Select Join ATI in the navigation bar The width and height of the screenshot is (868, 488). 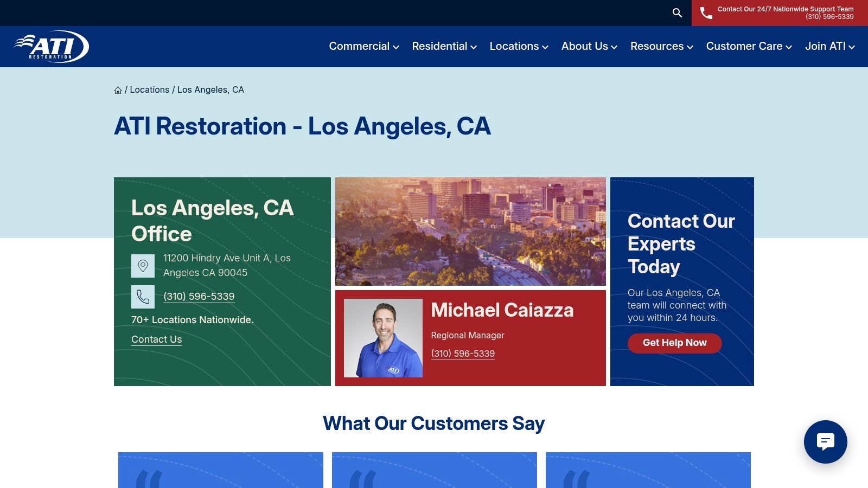point(825,46)
